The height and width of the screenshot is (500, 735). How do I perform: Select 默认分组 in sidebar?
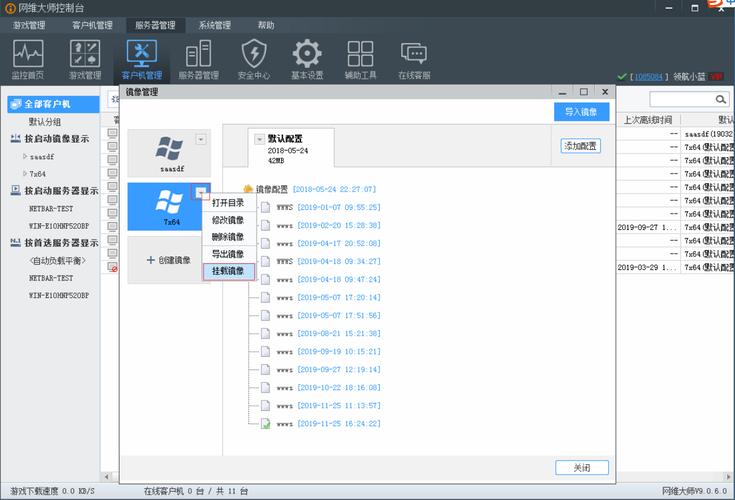(45, 122)
